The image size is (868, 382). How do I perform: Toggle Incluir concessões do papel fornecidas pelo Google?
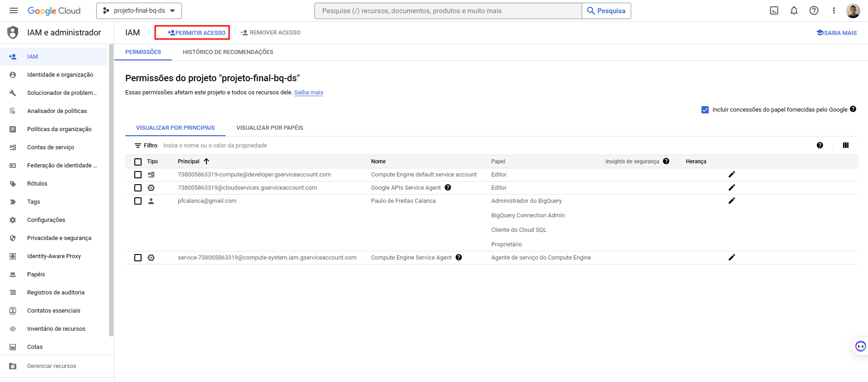tap(705, 110)
